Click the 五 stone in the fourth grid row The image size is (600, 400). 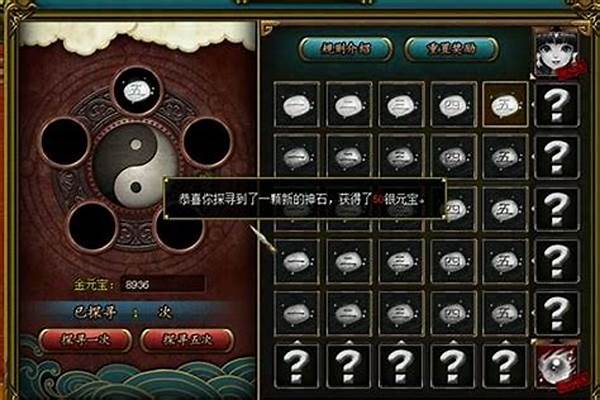505,261
